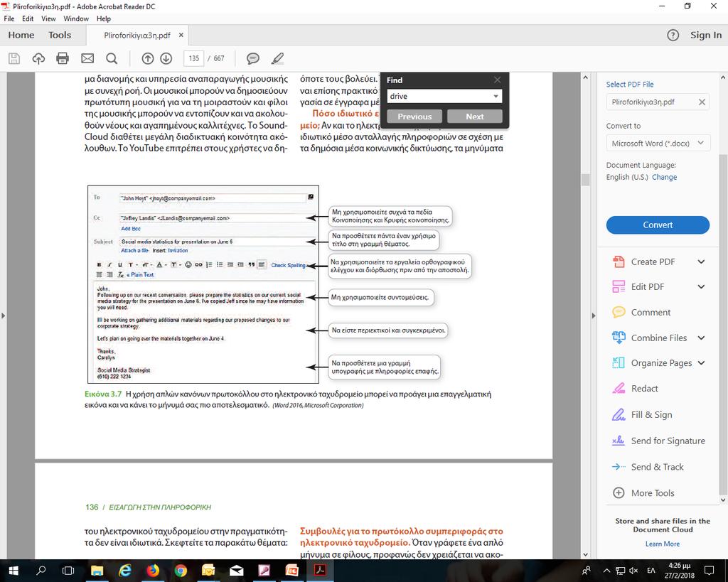Click Sign In

(x=706, y=36)
